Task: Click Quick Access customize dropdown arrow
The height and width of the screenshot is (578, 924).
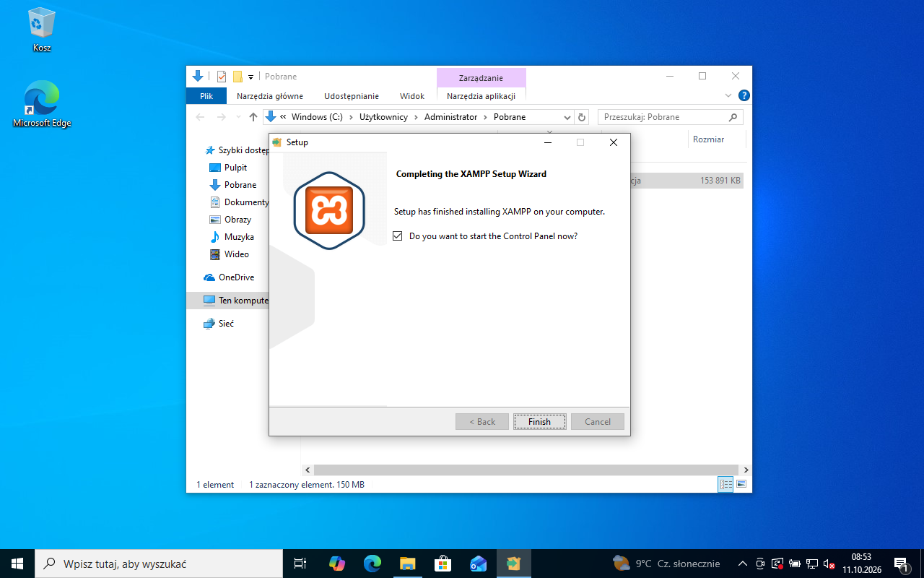Action: click(250, 77)
